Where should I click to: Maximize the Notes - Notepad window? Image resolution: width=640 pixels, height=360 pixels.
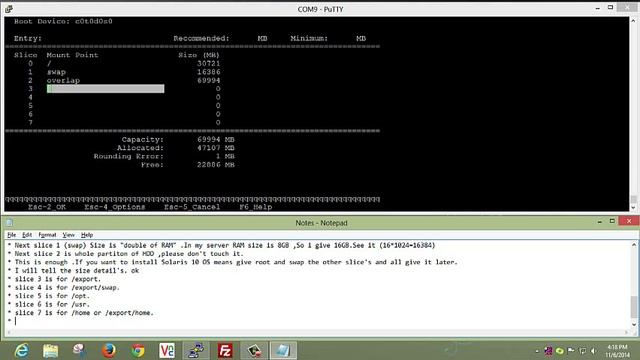coord(612,222)
